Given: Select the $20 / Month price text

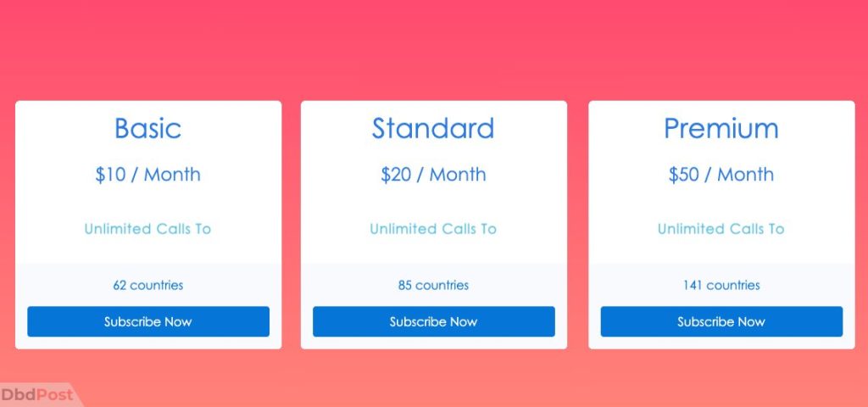Looking at the screenshot, I should (433, 175).
